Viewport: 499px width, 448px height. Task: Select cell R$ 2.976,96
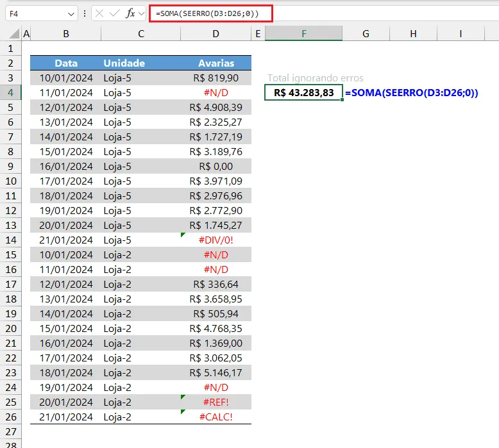[216, 196]
